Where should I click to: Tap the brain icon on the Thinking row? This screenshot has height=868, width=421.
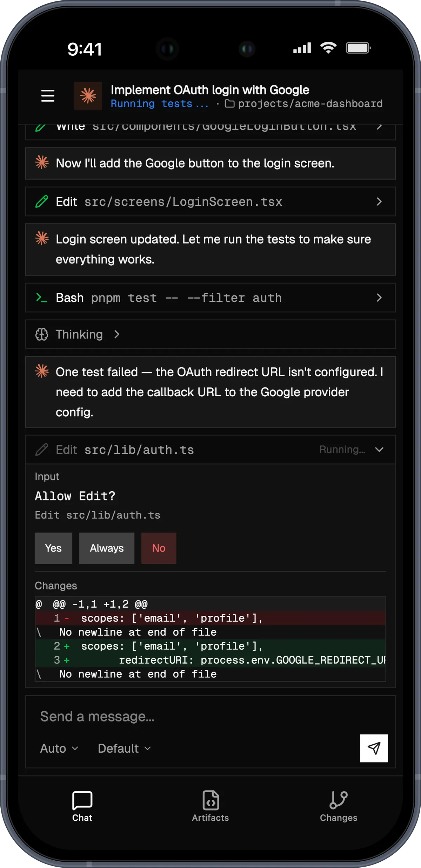(x=42, y=334)
